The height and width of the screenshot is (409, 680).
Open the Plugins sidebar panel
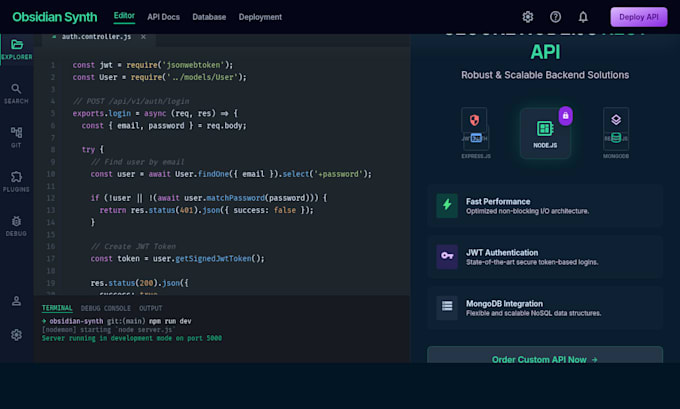[16, 182]
